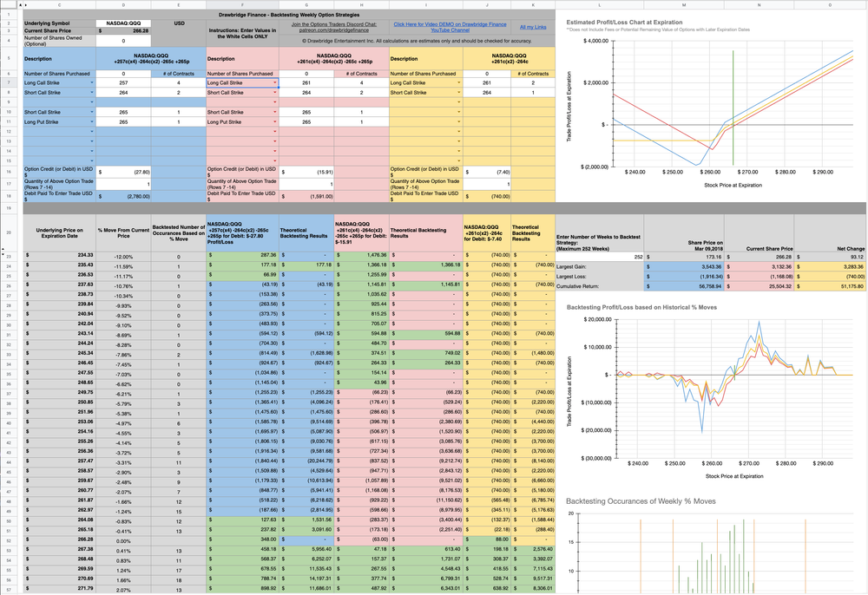The width and height of the screenshot is (868, 595).
Task: Open empty yellow dropdown in row 10
Action: coord(459,112)
